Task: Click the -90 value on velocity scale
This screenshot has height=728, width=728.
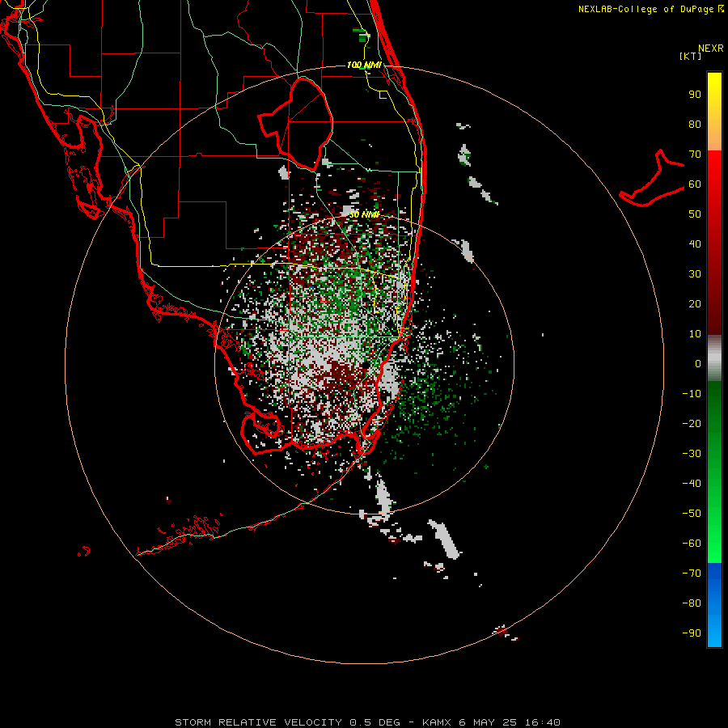Action: click(692, 633)
